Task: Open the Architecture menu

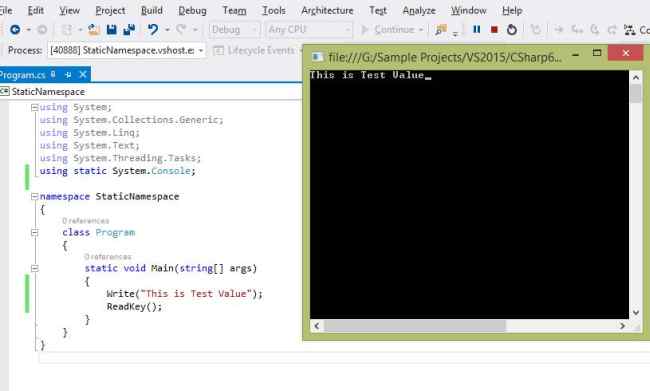Action: pyautogui.click(x=327, y=10)
